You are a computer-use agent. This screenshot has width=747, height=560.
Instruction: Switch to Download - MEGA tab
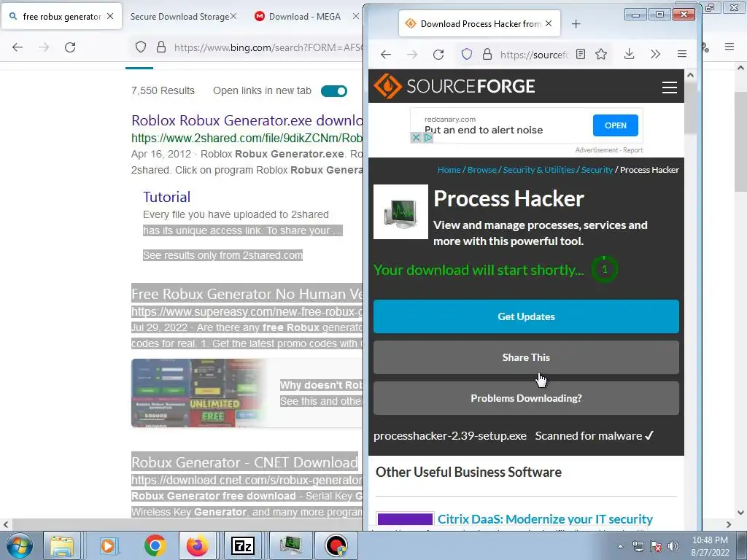305,17
